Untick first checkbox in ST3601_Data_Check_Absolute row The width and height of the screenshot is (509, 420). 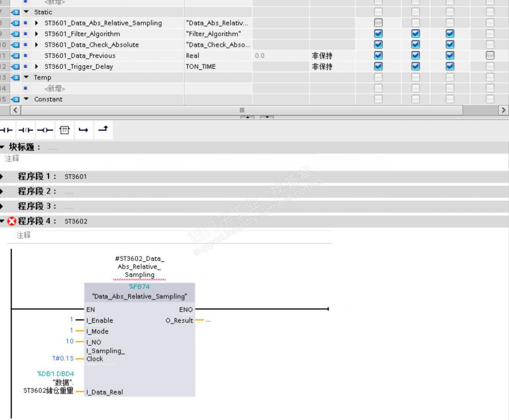pyautogui.click(x=378, y=45)
